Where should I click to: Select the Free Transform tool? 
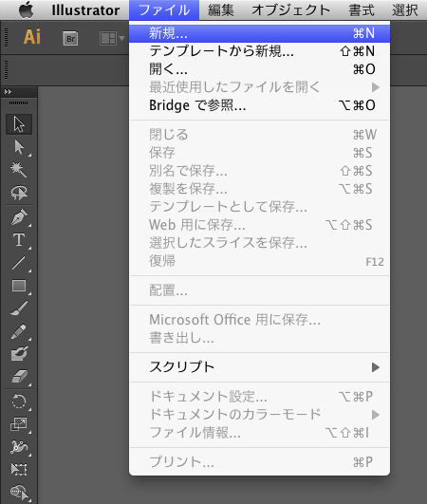click(x=19, y=470)
